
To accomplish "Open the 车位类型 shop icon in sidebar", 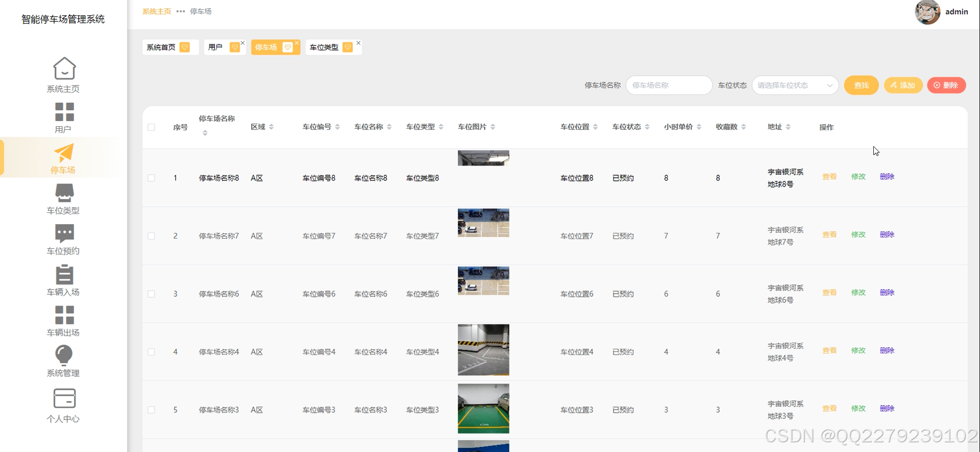I will (64, 193).
